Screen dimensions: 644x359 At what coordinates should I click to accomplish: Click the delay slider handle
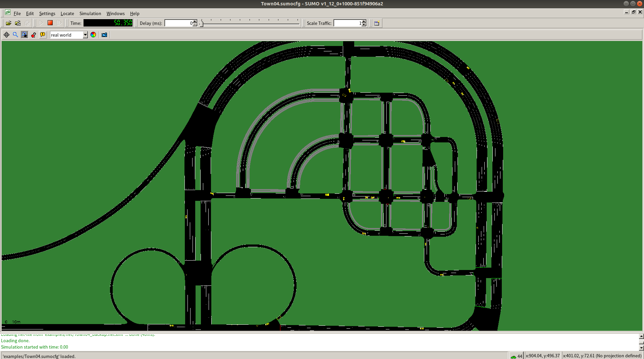(201, 24)
